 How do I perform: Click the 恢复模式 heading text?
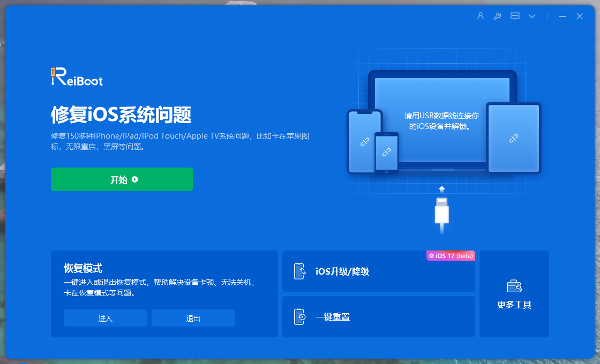coord(83,268)
